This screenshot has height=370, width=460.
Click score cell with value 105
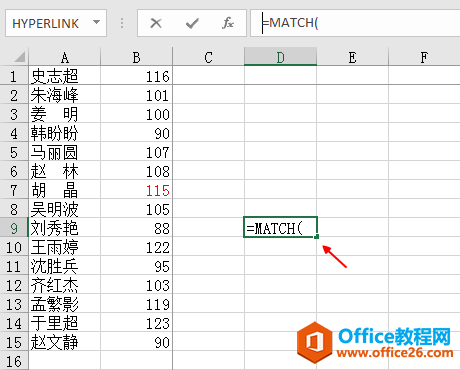[136, 209]
